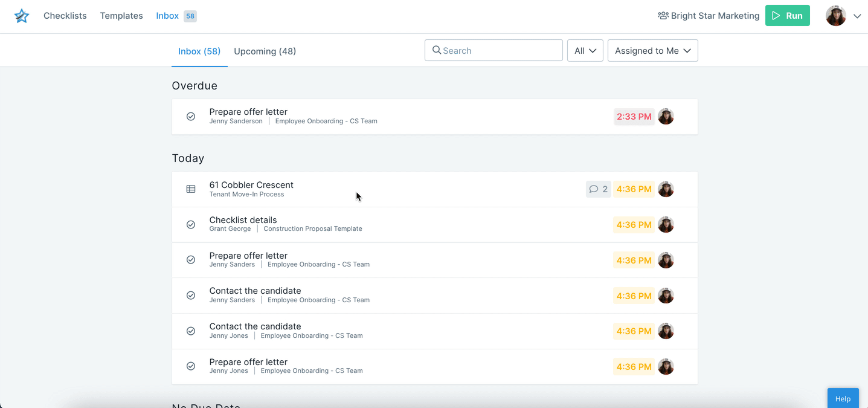Image resolution: width=868 pixels, height=408 pixels.
Task: Click avatar on Jenny Jones Prepare offer letter
Action: (666, 367)
